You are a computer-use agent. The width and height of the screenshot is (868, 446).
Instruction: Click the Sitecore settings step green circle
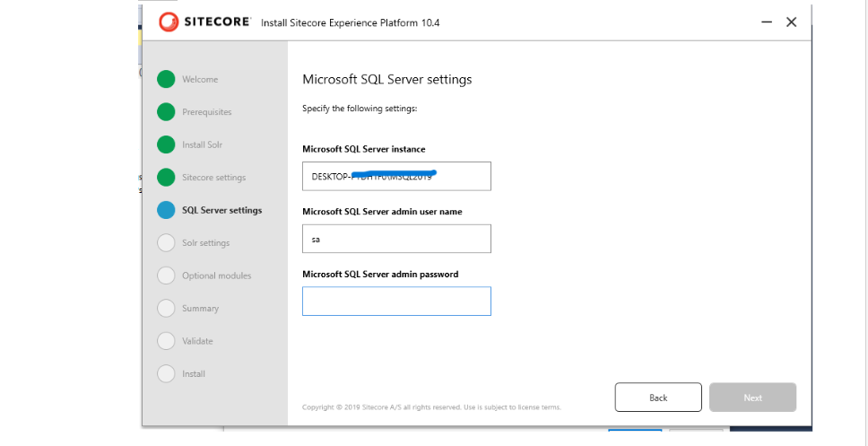click(166, 178)
